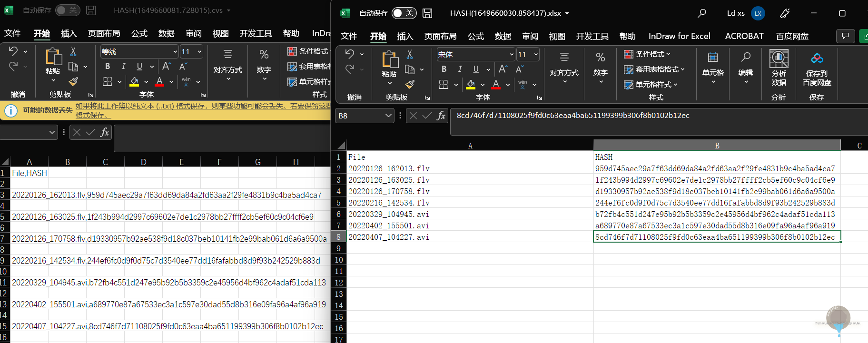
Task: Toggle Italic formatting in the xlsx window
Action: pyautogui.click(x=460, y=69)
